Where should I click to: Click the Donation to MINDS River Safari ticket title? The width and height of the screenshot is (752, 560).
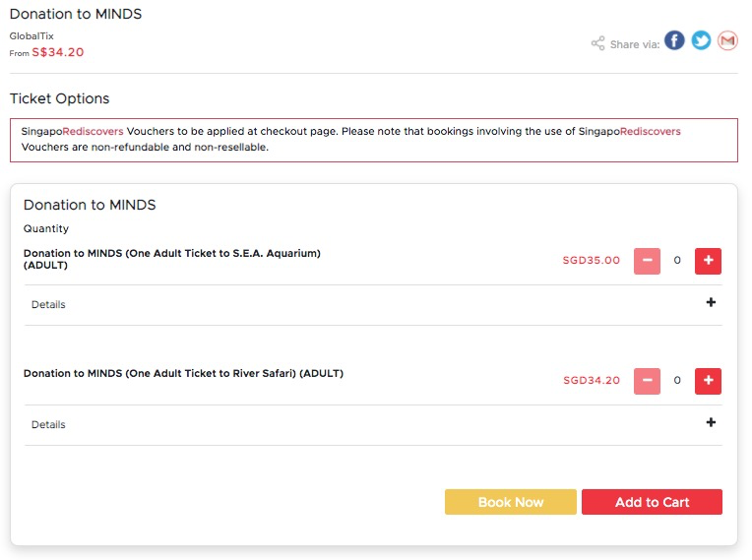[183, 373]
